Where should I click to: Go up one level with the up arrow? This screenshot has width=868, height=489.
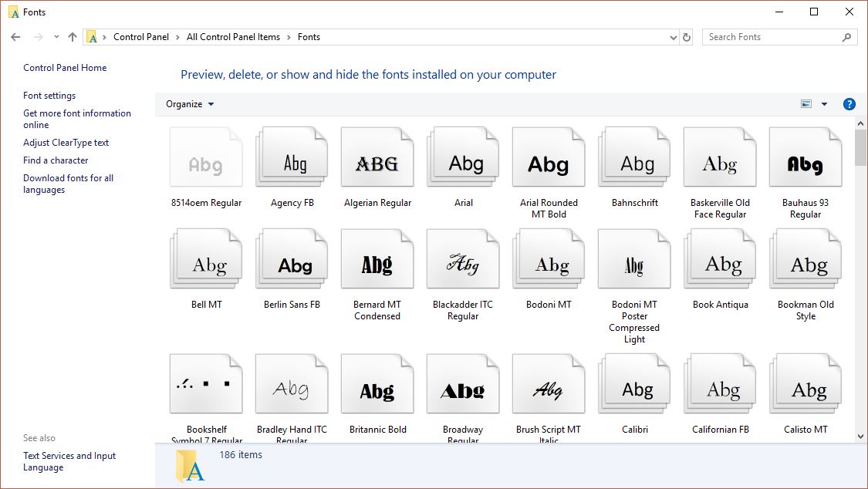(x=72, y=37)
